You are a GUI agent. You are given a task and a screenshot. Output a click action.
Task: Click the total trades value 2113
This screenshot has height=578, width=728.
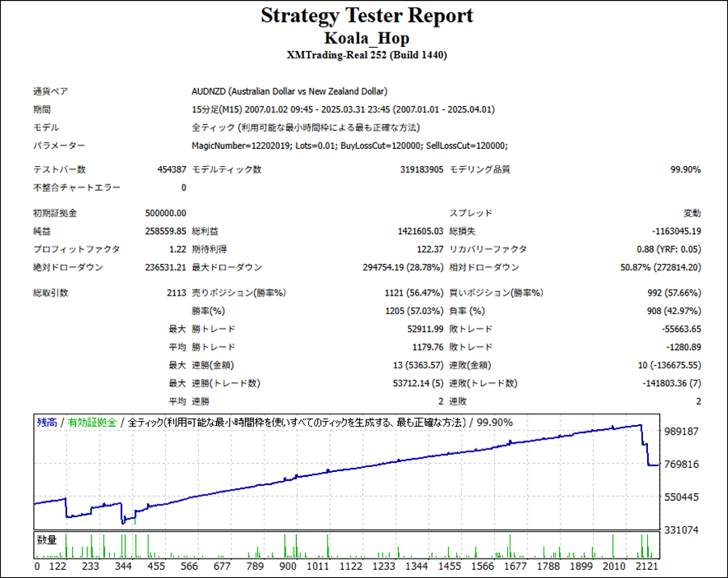point(176,293)
